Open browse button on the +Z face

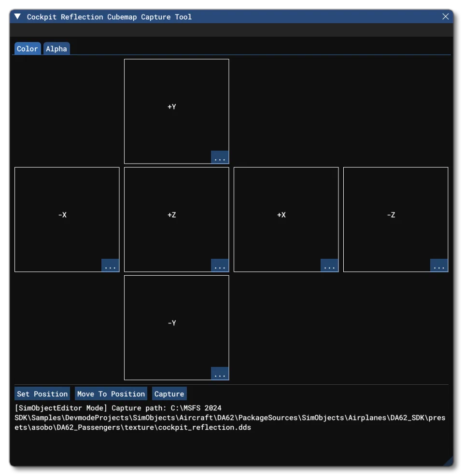(220, 265)
